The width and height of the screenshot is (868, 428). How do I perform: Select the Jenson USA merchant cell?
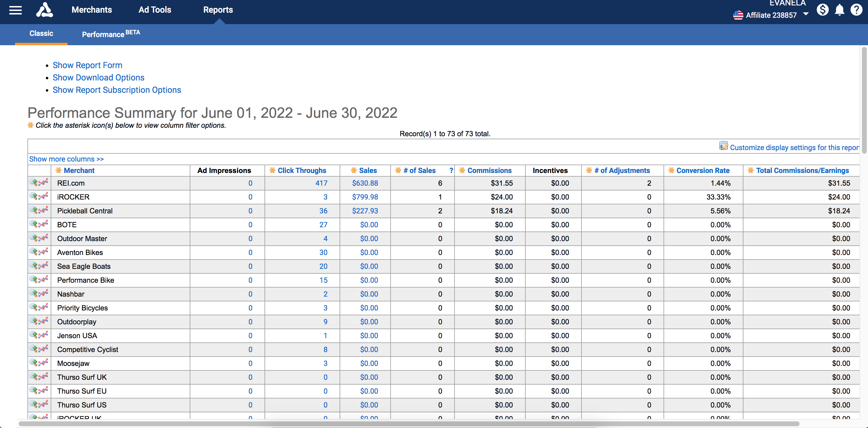click(120, 336)
